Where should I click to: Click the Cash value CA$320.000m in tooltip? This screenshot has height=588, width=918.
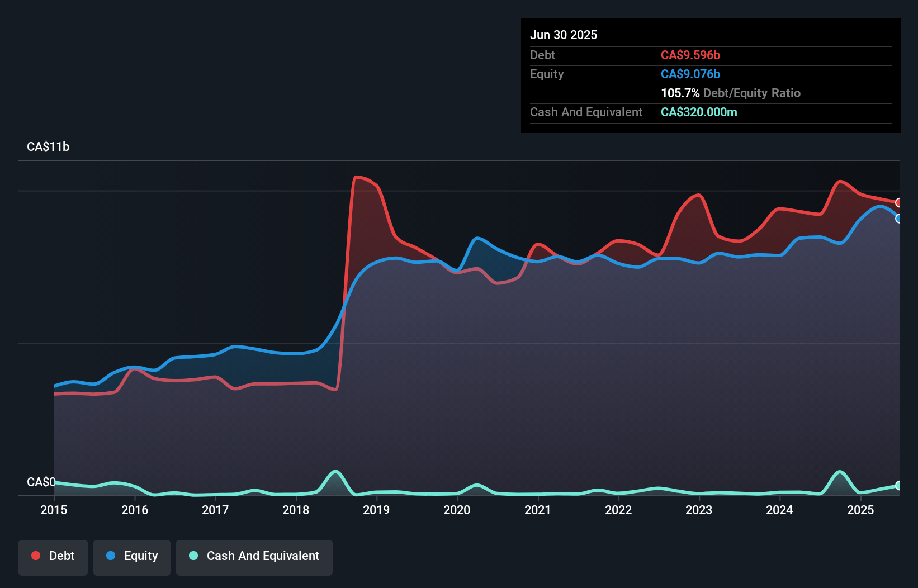[699, 112]
